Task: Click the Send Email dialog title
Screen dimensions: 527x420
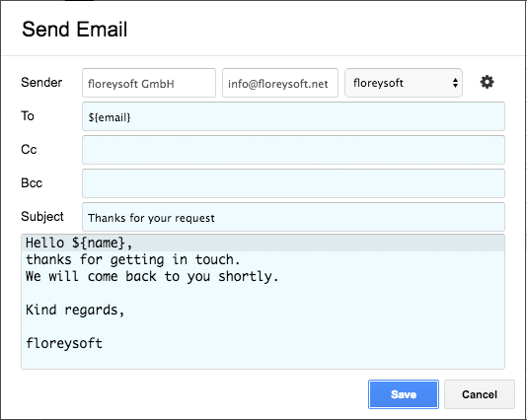Action: (x=74, y=29)
